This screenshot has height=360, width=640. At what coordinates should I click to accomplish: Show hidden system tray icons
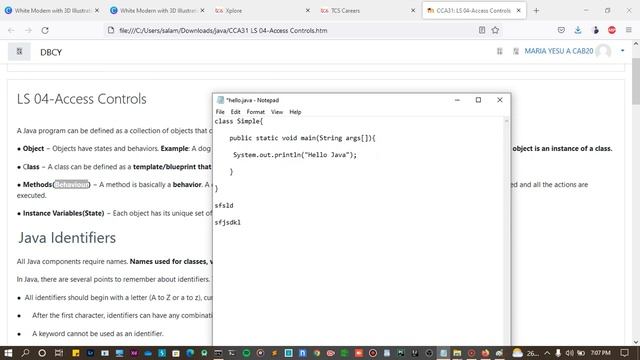coord(547,353)
